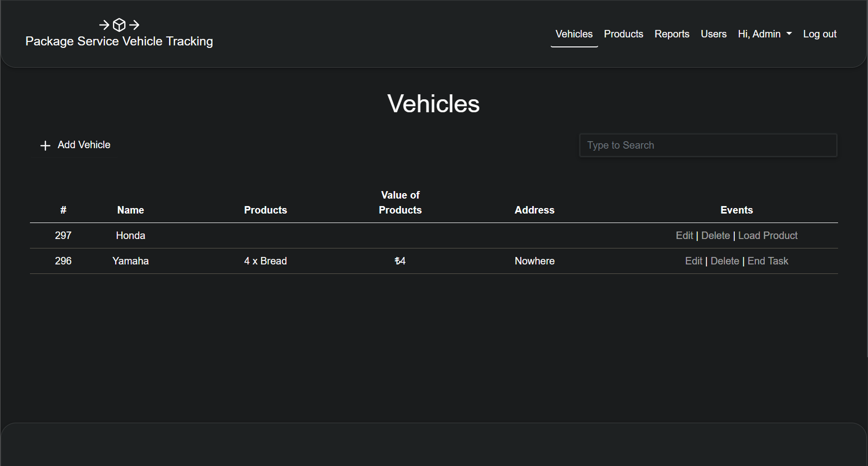Delete the Honda vehicle
Viewport: 868px width, 466px height.
(x=715, y=235)
